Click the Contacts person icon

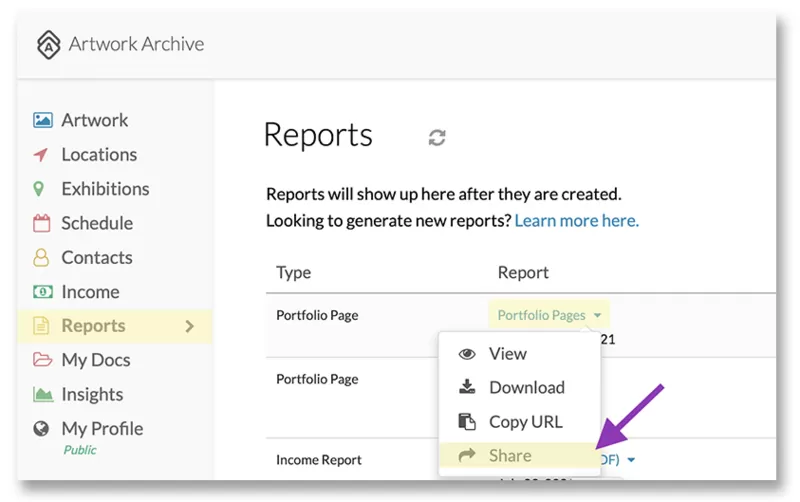click(41, 258)
